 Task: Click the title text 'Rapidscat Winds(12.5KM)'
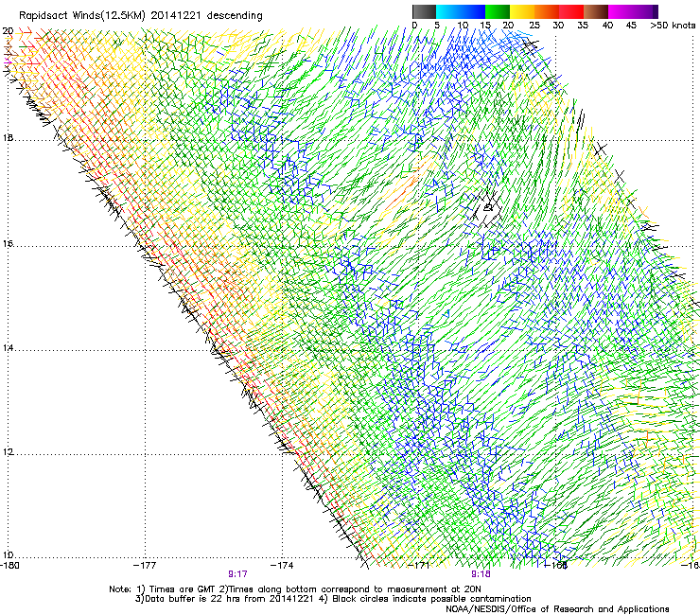point(82,16)
